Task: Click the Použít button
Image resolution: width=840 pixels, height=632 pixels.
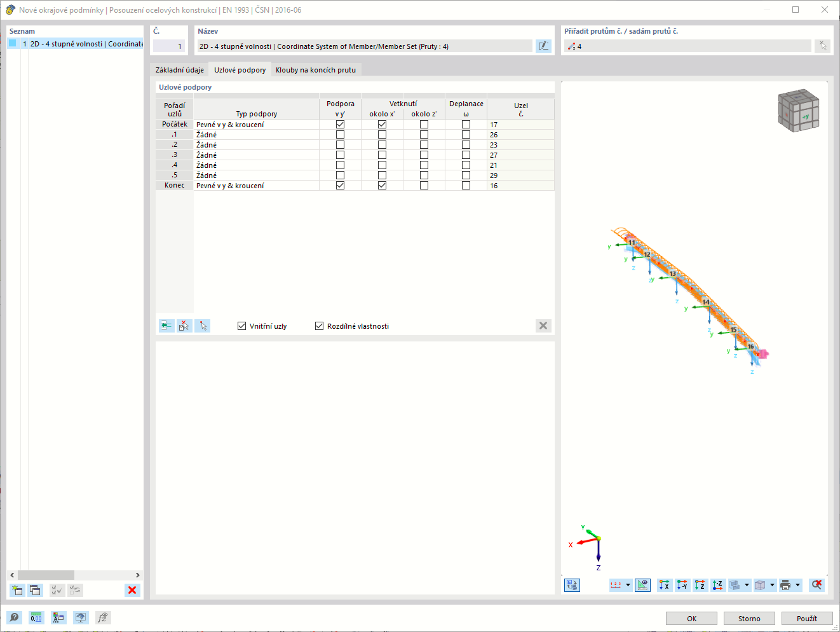Action: [807, 618]
